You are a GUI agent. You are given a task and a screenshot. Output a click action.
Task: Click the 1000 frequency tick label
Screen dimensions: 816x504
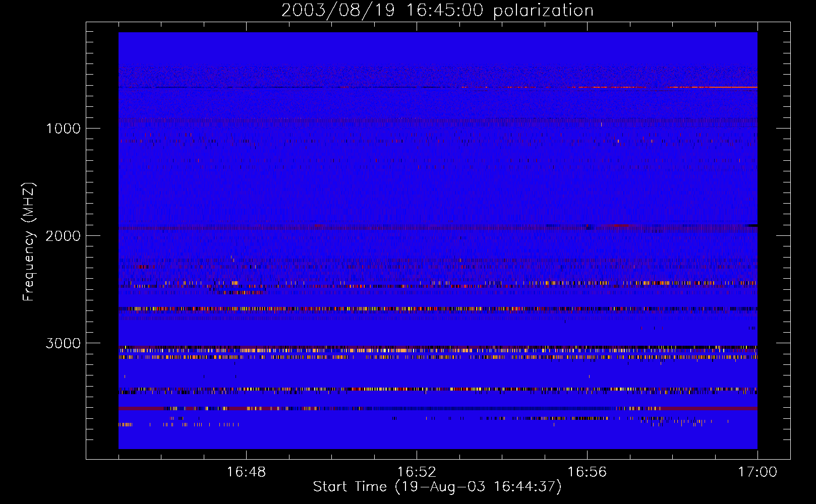tap(63, 129)
